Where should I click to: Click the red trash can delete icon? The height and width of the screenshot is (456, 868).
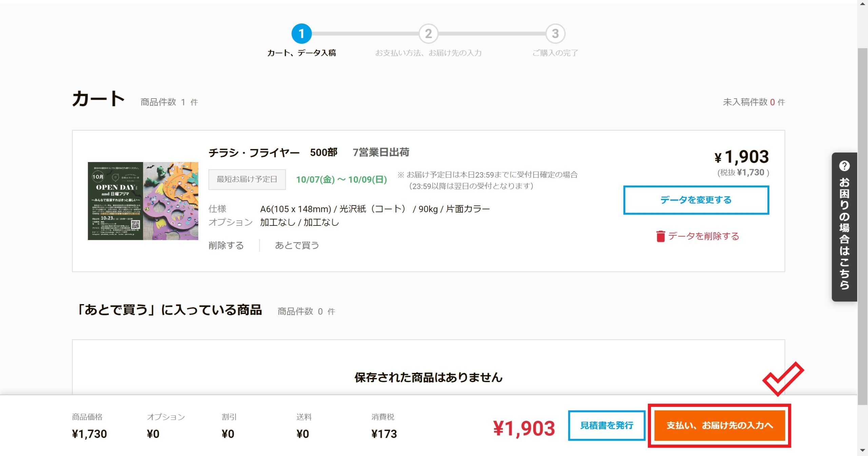pyautogui.click(x=660, y=236)
